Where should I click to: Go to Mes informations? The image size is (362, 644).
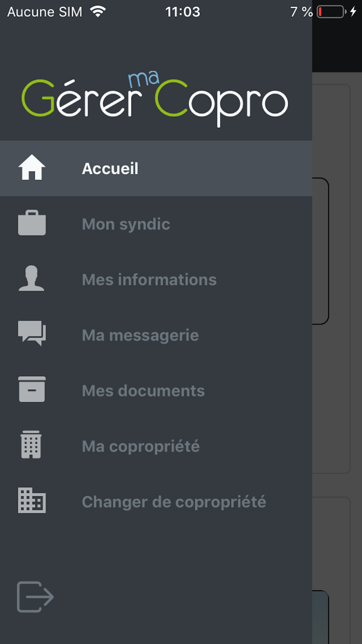tap(149, 280)
